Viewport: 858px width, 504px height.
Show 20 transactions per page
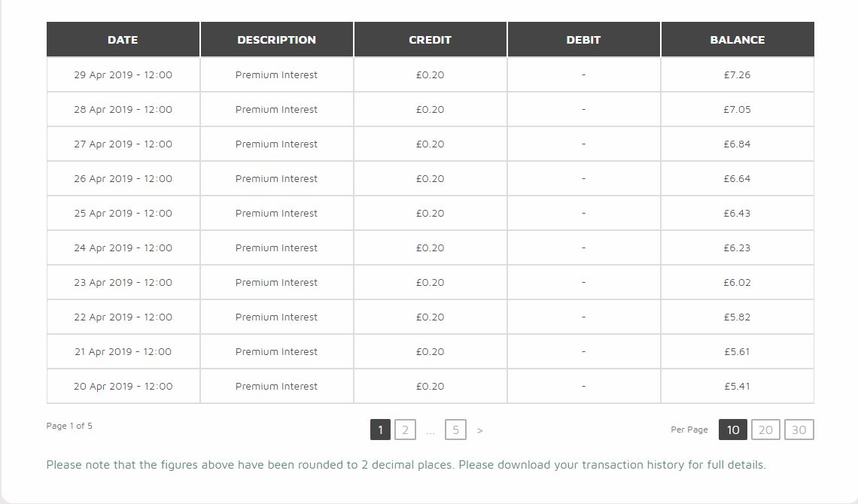pos(765,430)
